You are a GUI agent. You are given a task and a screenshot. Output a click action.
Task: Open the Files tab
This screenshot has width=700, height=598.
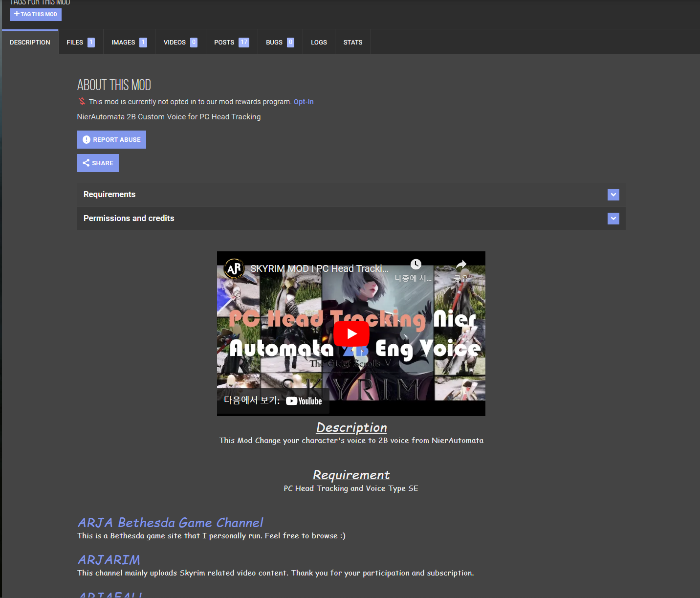[81, 43]
